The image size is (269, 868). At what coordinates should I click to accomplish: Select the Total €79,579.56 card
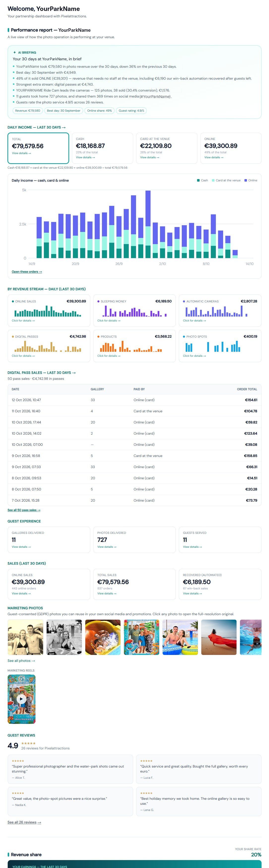[38, 148]
